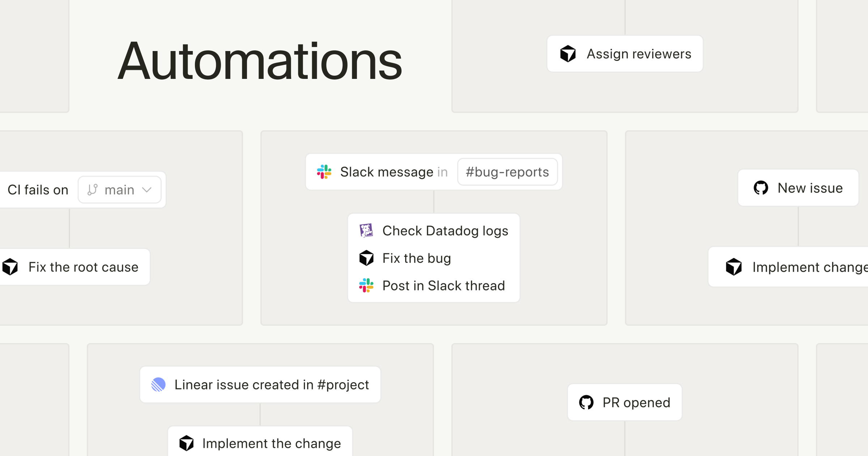Click the cube icon beside Fix the root cause
Screen dimensions: 868x456
click(10, 267)
